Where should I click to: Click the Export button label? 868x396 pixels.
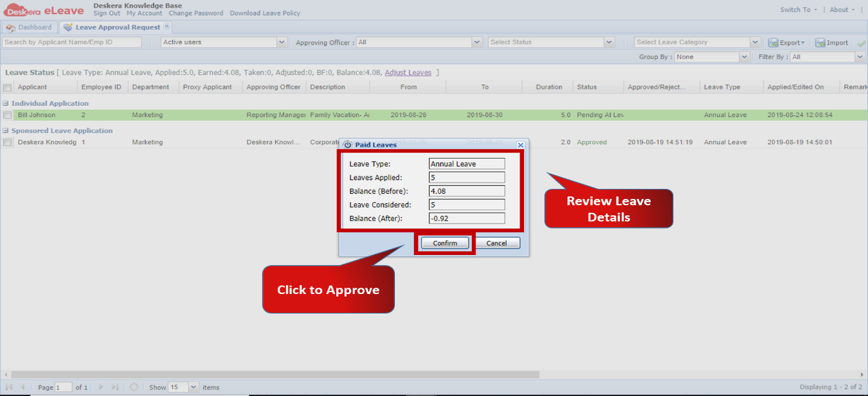(790, 43)
